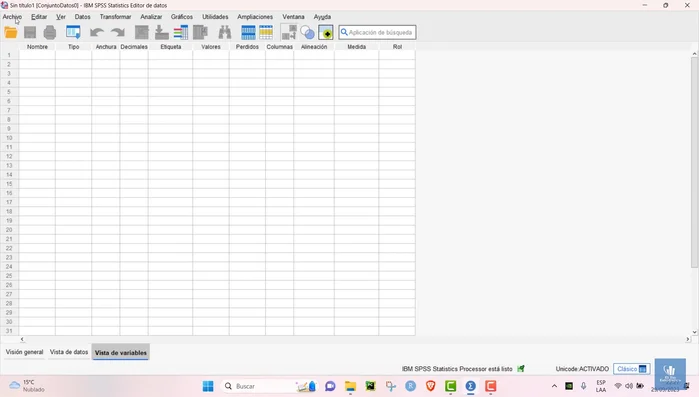Click the processor ready status icon
Viewport: 699px width, 397px height.
[x=521, y=368]
